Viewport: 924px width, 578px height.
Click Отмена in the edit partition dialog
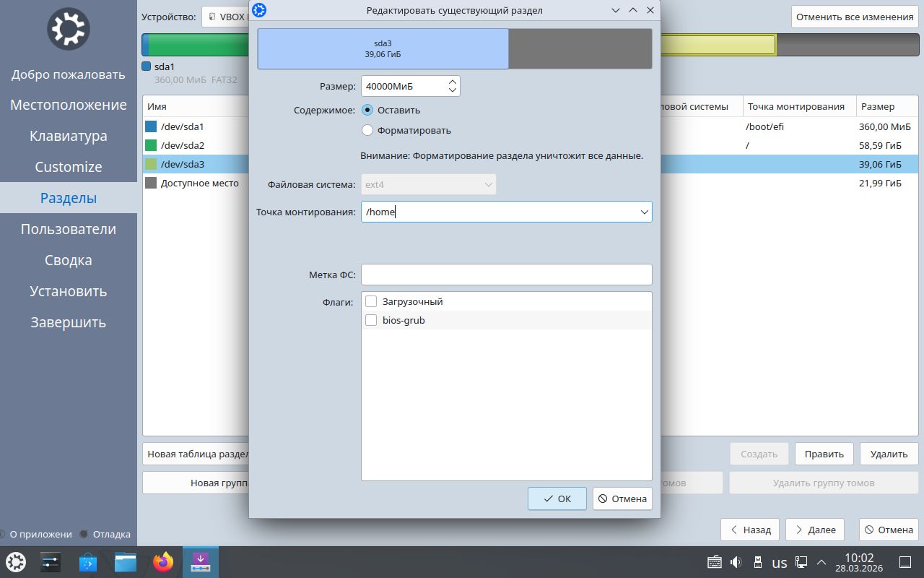pyautogui.click(x=622, y=499)
